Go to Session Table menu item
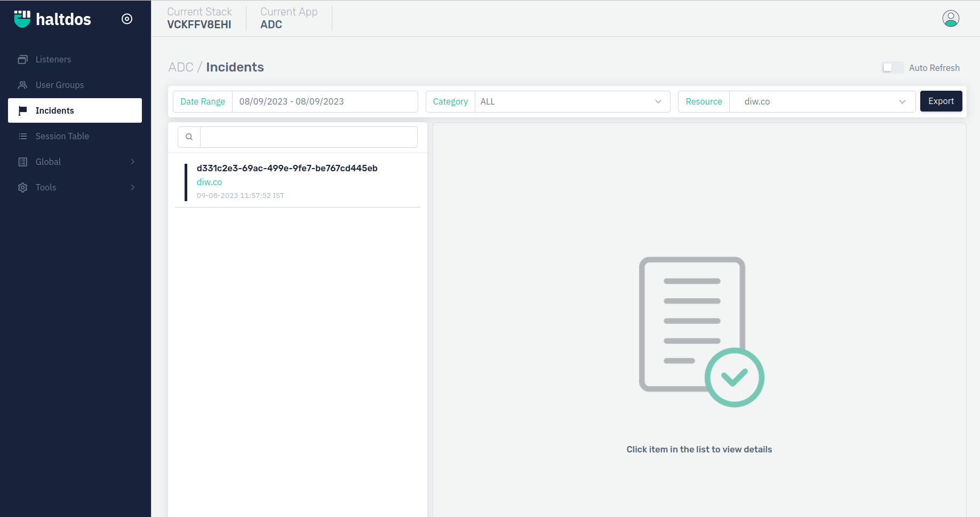Screen dimensions: 980x517 (62, 136)
